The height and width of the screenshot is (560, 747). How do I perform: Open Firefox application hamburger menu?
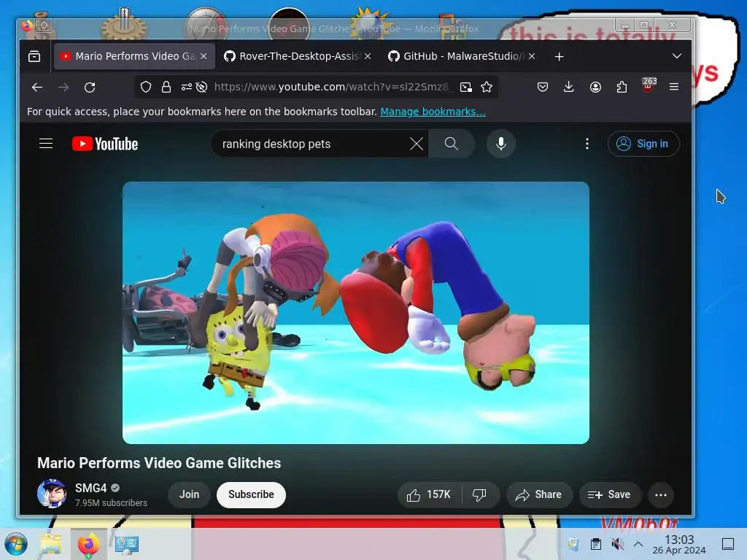[673, 87]
